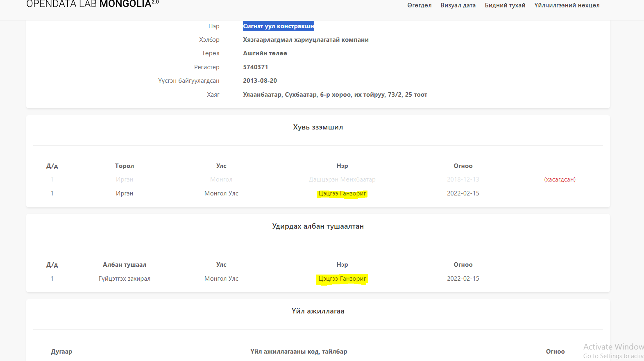
Task: Click Үйл ажиллагааны код, тайлбар column header
Action: click(299, 352)
